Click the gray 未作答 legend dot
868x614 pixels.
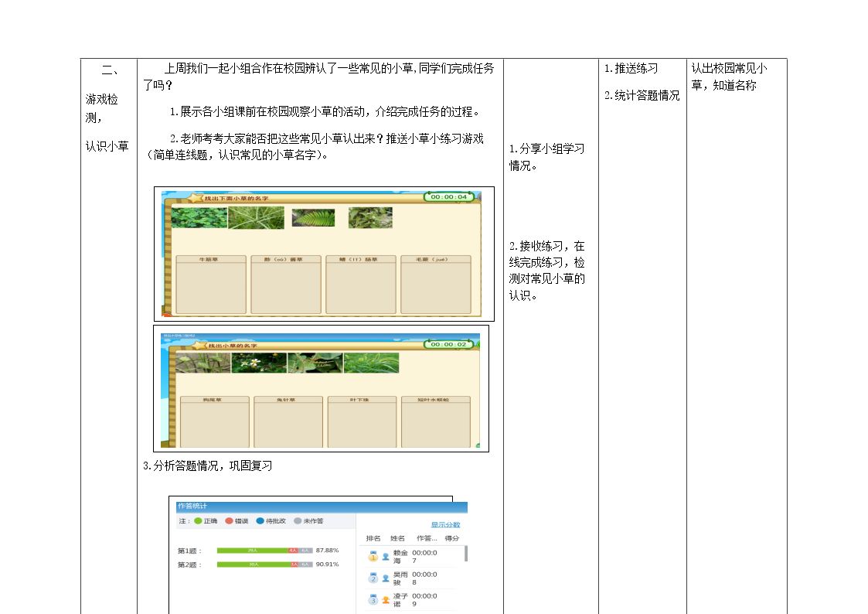tap(298, 521)
